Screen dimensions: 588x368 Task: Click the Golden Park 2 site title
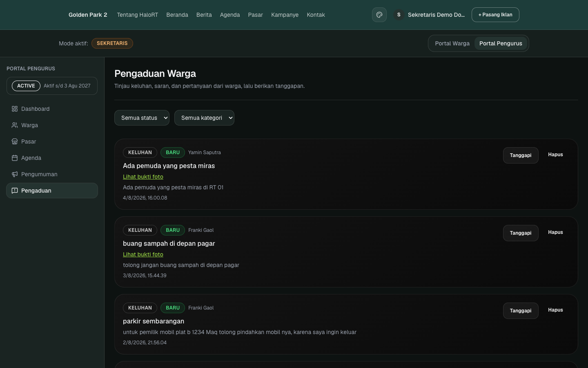point(88,15)
